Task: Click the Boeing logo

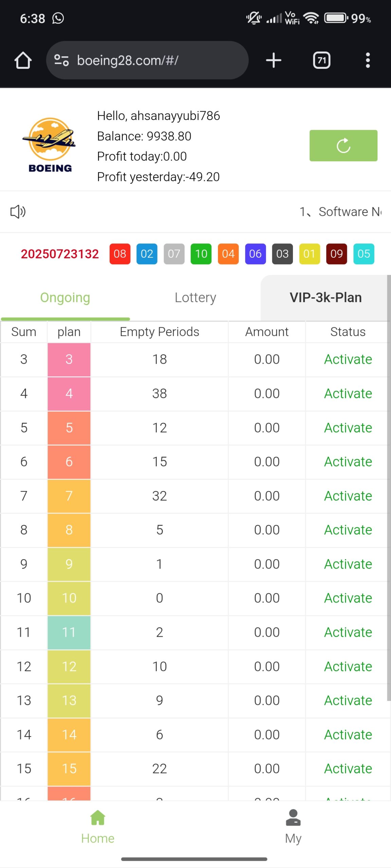Action: point(50,145)
